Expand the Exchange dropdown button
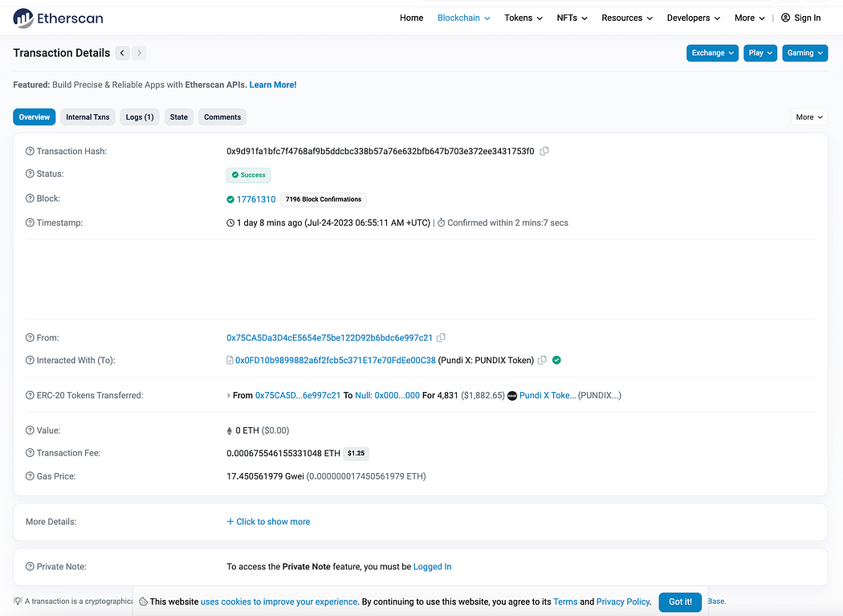The height and width of the screenshot is (616, 843). pyautogui.click(x=712, y=53)
